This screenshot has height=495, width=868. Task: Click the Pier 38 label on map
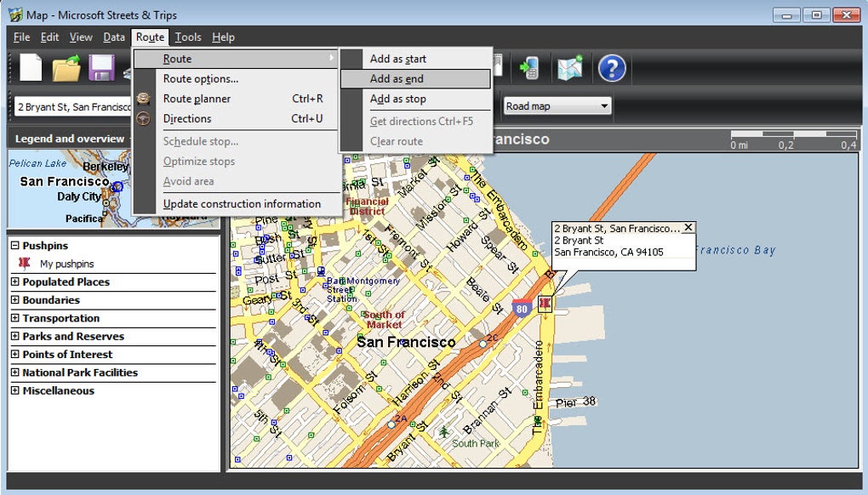coord(576,402)
